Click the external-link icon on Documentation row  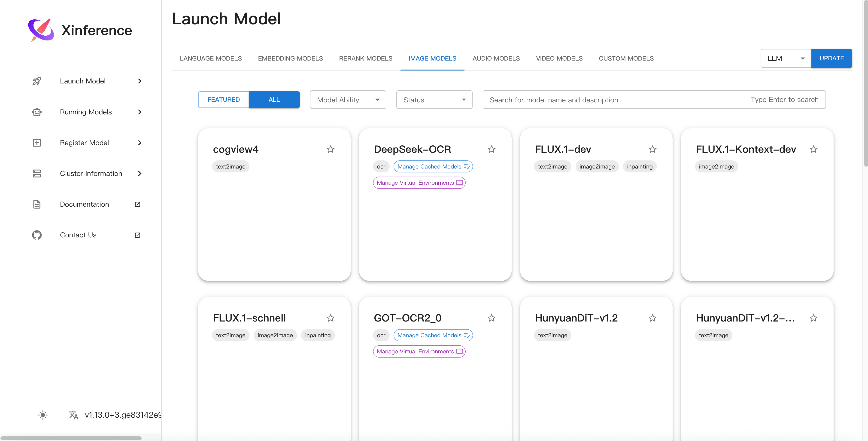point(137,204)
